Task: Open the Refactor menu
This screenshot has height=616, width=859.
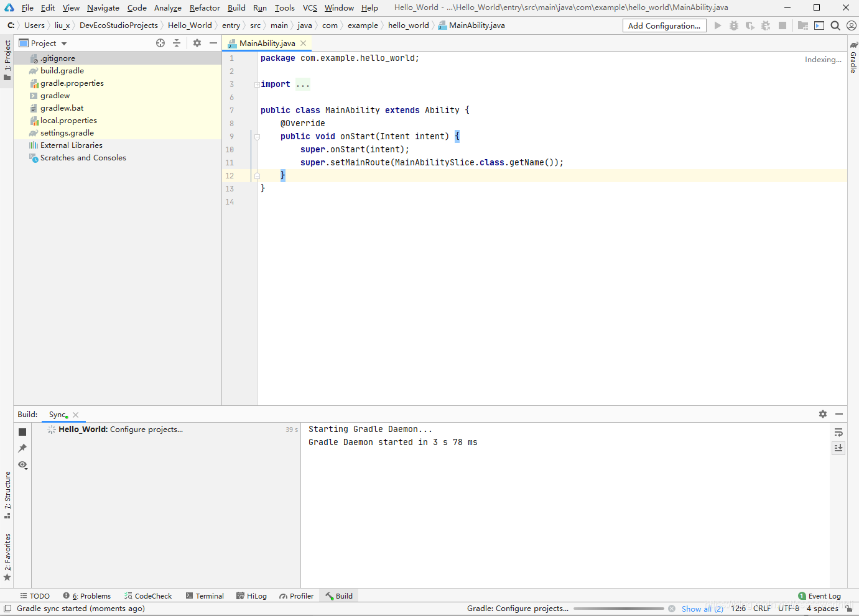Action: pyautogui.click(x=205, y=7)
